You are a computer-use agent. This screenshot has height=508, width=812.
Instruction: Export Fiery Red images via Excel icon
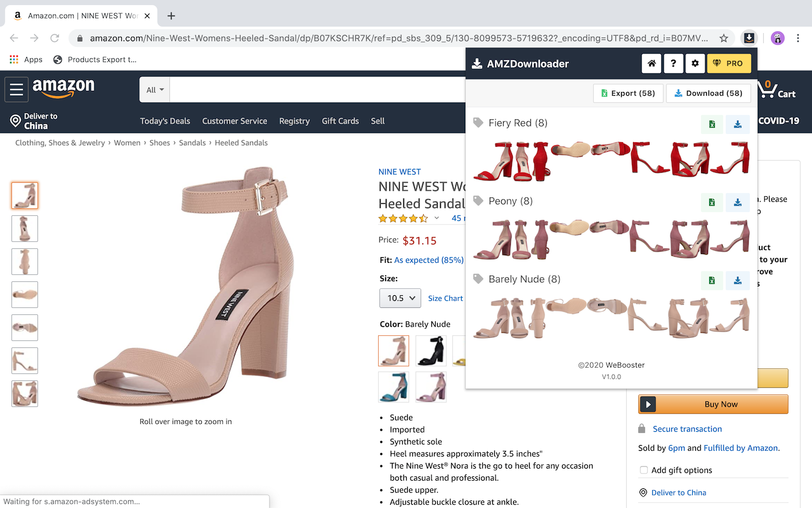[x=712, y=124]
